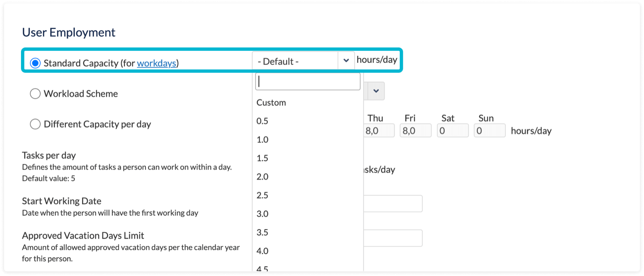Screen dimensions: 644x276
Task: Choose 2.0 in the dropdown list
Action: pyautogui.click(x=263, y=177)
